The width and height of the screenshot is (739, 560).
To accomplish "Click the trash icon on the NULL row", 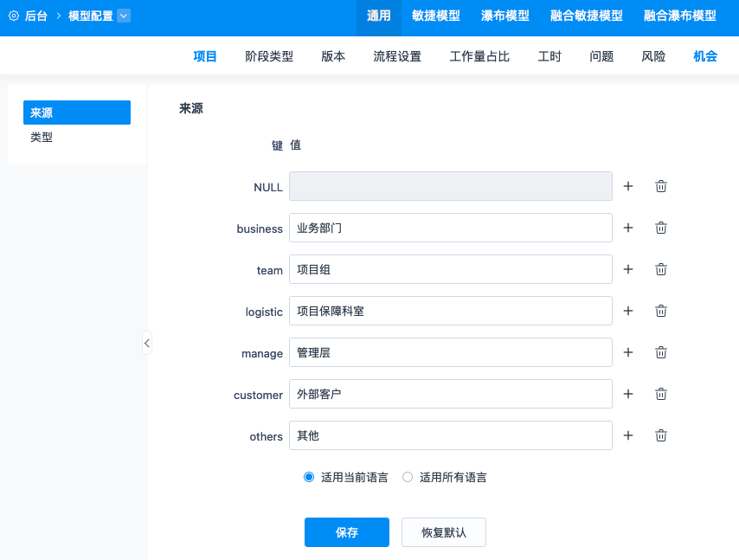I will (x=661, y=186).
